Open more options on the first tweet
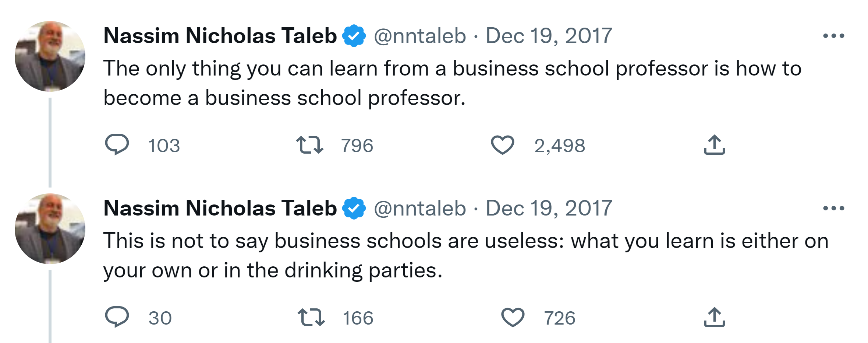 (x=833, y=36)
